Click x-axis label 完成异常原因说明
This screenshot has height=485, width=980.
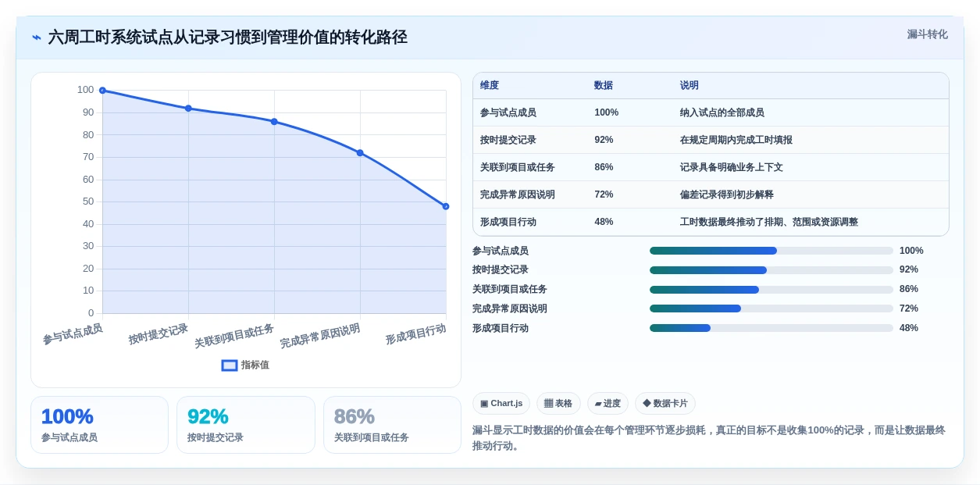[x=320, y=336]
